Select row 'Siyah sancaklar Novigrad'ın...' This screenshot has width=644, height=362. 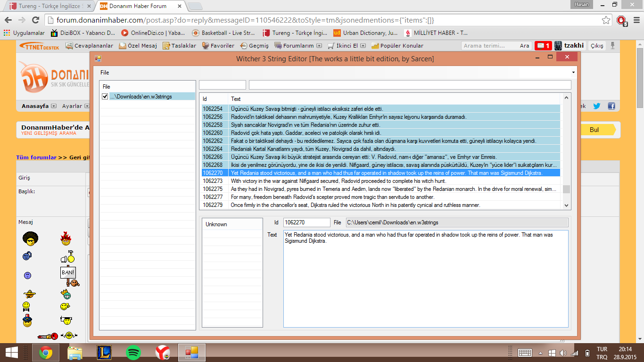pos(381,125)
